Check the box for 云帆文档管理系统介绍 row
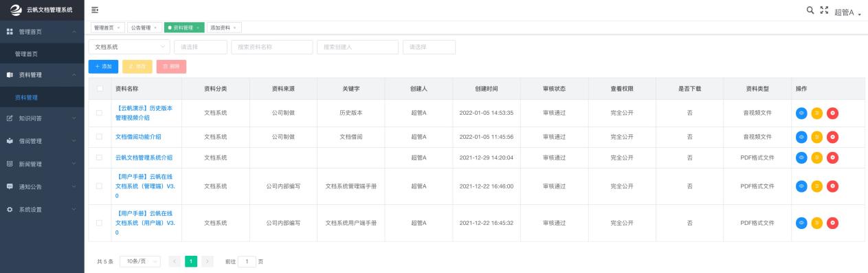 (100, 157)
